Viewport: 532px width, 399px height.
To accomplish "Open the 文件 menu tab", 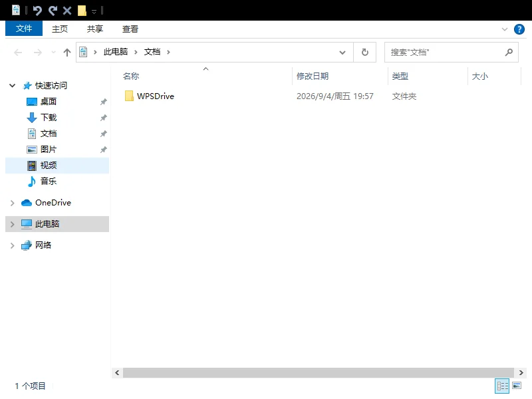I will point(24,29).
